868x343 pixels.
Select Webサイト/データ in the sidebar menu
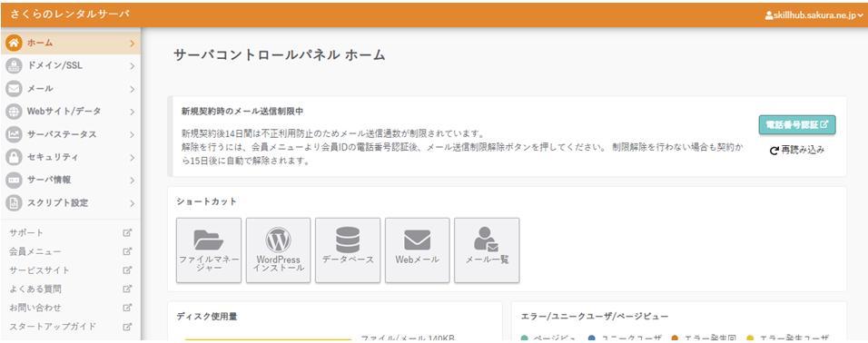pos(70,112)
